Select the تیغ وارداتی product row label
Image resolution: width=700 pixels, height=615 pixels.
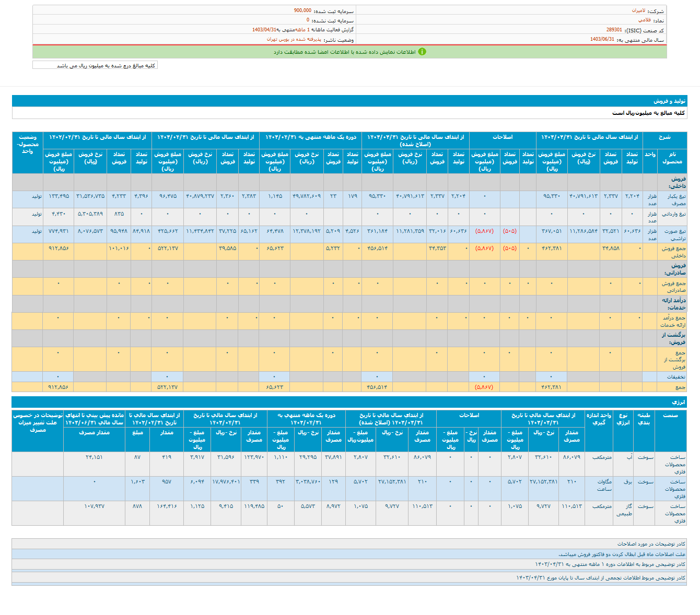(674, 214)
